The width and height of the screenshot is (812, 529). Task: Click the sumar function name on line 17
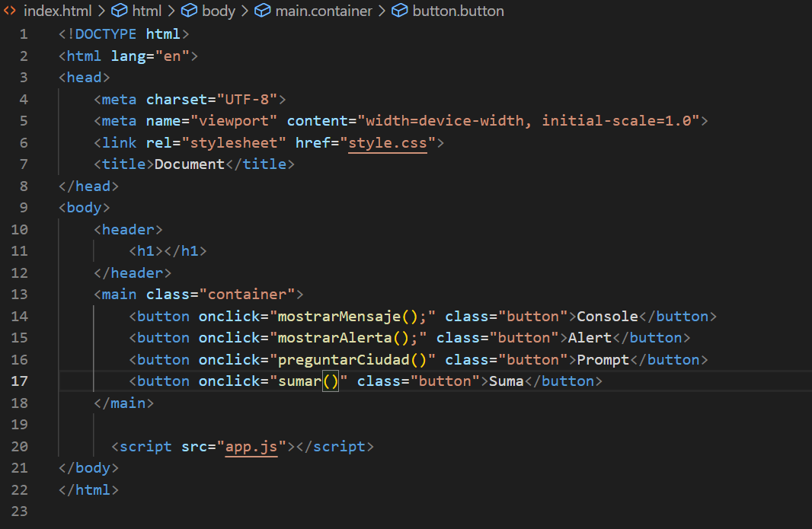coord(300,381)
